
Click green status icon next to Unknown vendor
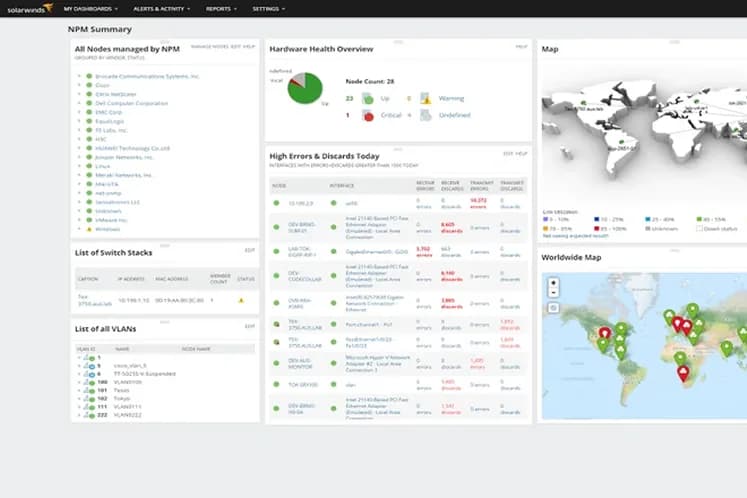(89, 211)
